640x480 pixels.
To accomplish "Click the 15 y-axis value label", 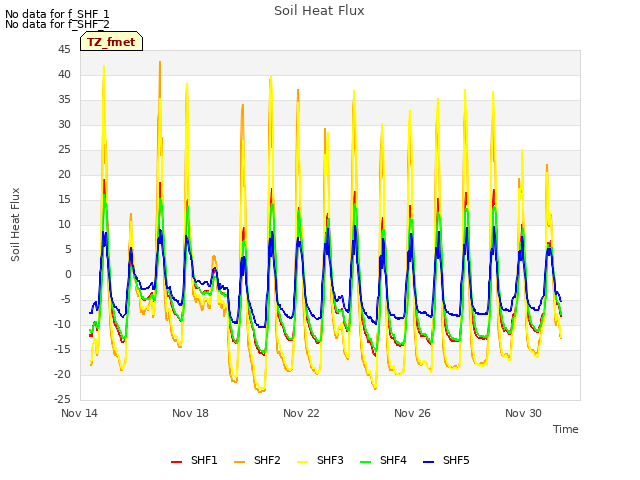I will [64, 199].
